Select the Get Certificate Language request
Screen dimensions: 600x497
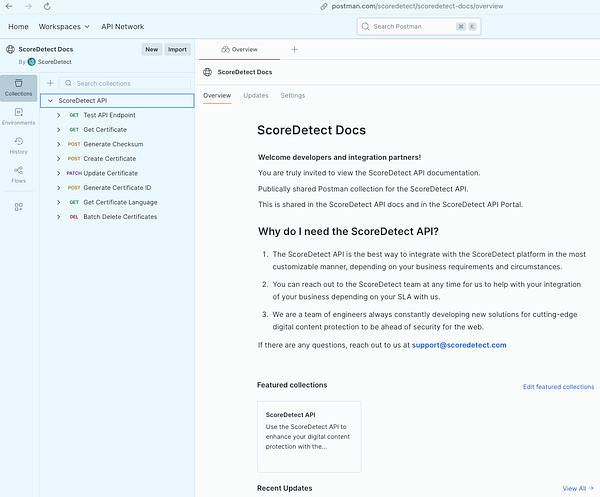click(120, 202)
